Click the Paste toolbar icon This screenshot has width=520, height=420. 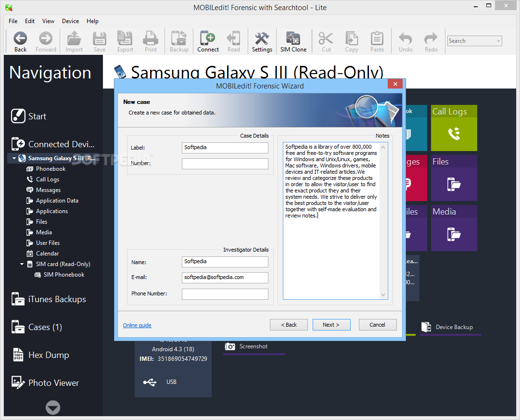pos(377,41)
